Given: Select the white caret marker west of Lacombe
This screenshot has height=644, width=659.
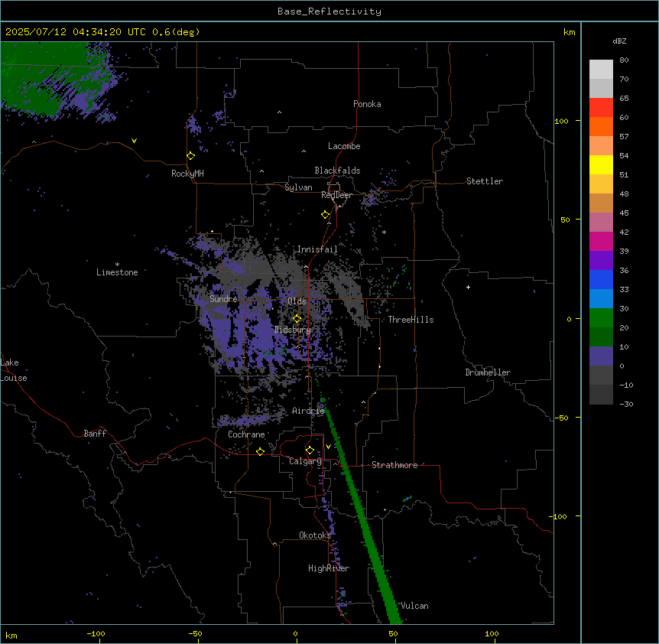Looking at the screenshot, I should click(x=304, y=151).
